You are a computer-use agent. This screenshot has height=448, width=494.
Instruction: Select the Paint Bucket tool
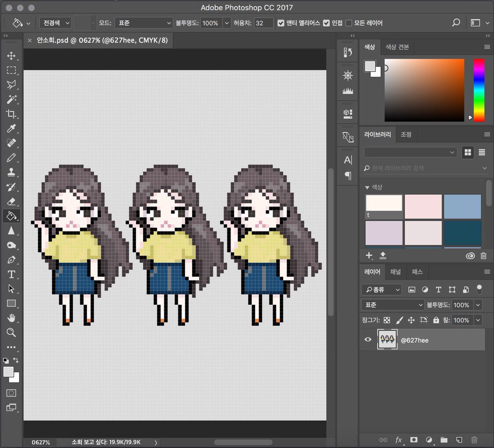click(x=11, y=216)
